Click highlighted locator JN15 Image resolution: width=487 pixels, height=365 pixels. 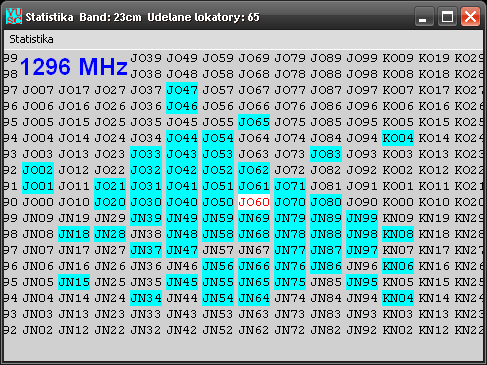74,282
